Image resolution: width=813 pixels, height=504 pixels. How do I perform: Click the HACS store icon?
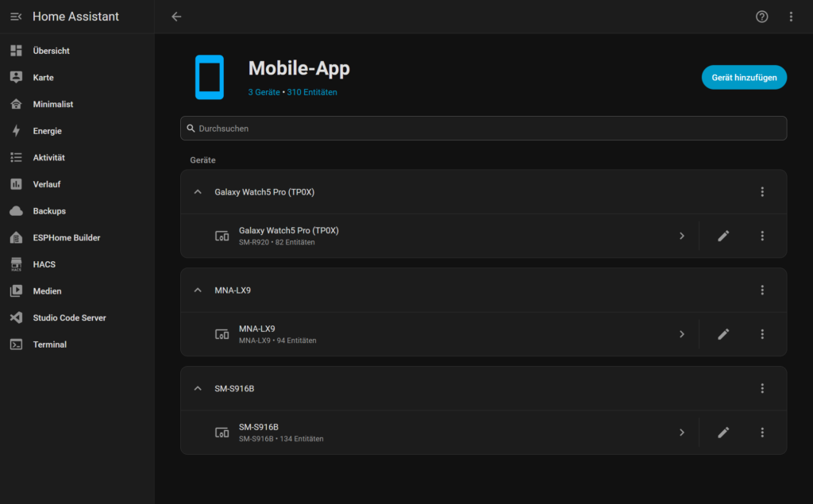[16, 264]
